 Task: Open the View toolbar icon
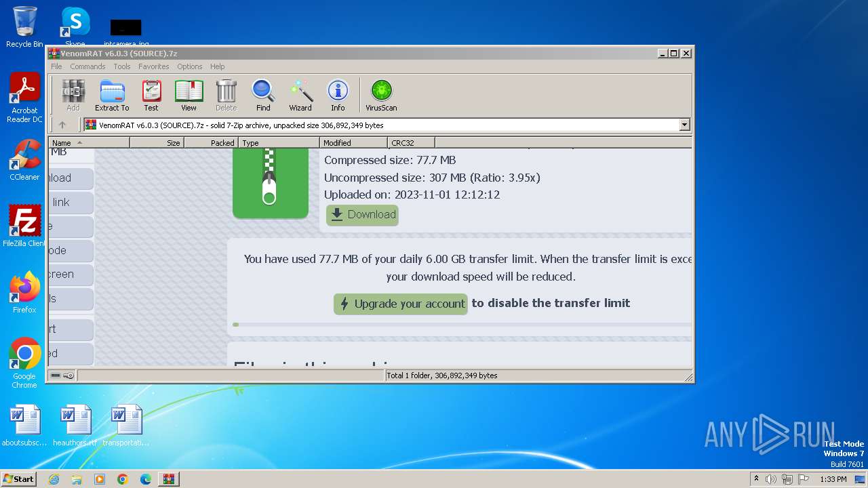[x=189, y=95]
